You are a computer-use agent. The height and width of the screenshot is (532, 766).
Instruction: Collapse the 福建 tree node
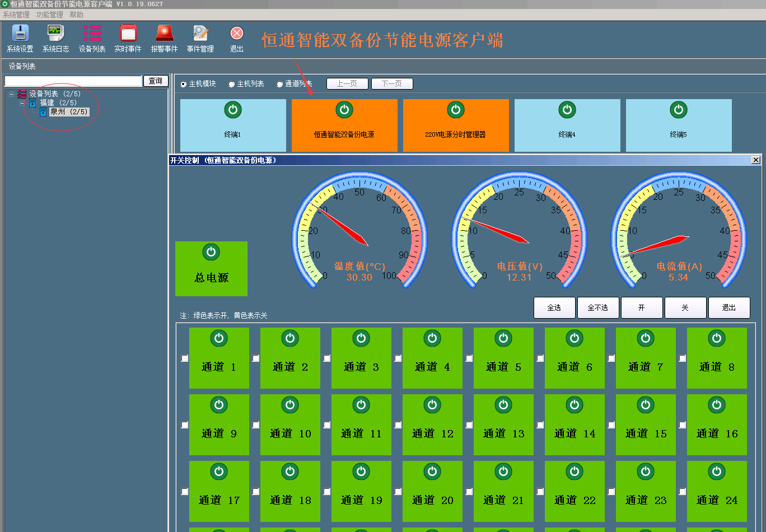[22, 103]
